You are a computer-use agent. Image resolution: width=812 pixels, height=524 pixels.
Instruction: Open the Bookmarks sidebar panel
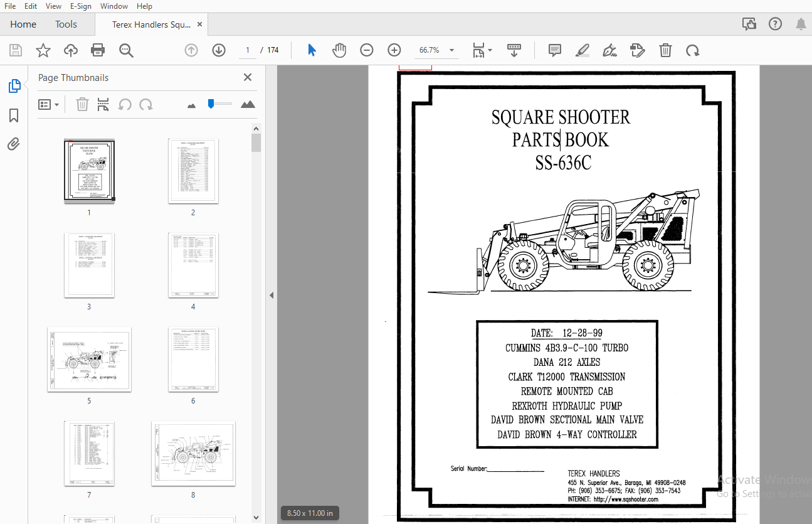(x=14, y=115)
